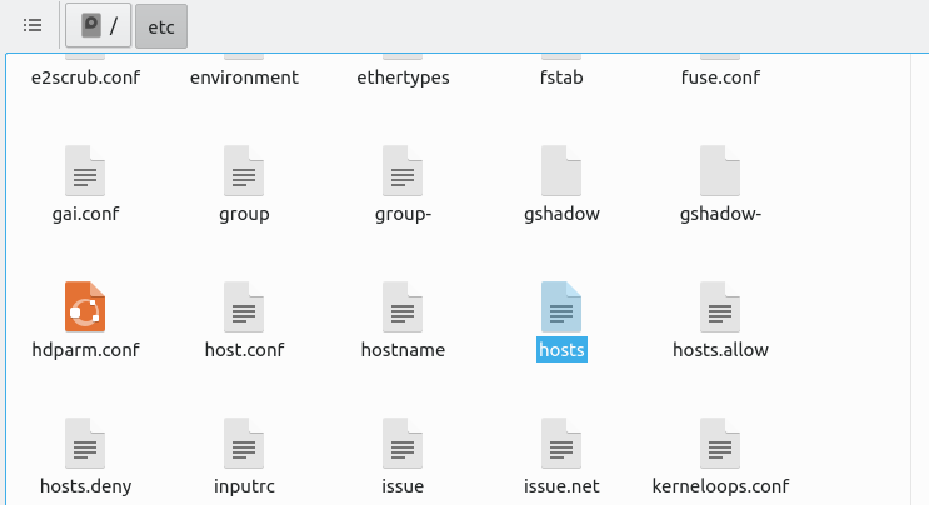
Task: Click the kerneloops.conf file name label
Action: pyautogui.click(x=720, y=487)
